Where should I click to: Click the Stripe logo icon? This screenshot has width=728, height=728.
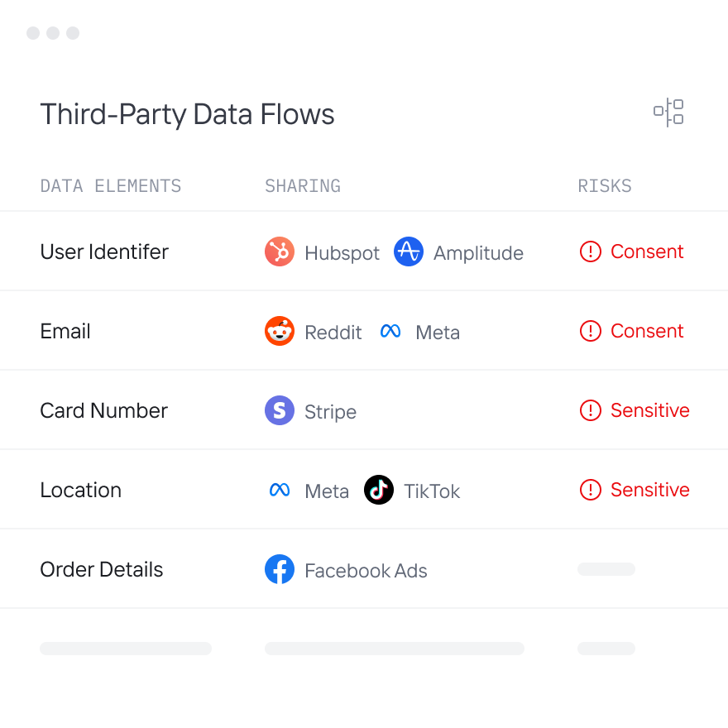coord(280,411)
